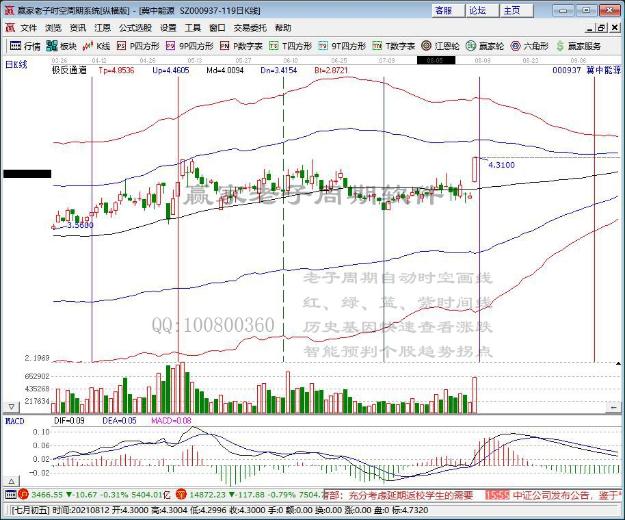The width and height of the screenshot is (625, 520).
Task: Click red index icon before 3466.55
Action: 23,494
